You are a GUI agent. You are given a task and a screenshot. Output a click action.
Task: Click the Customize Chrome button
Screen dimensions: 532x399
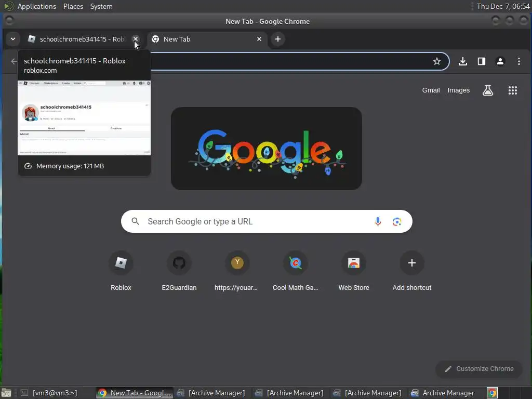[479, 369]
